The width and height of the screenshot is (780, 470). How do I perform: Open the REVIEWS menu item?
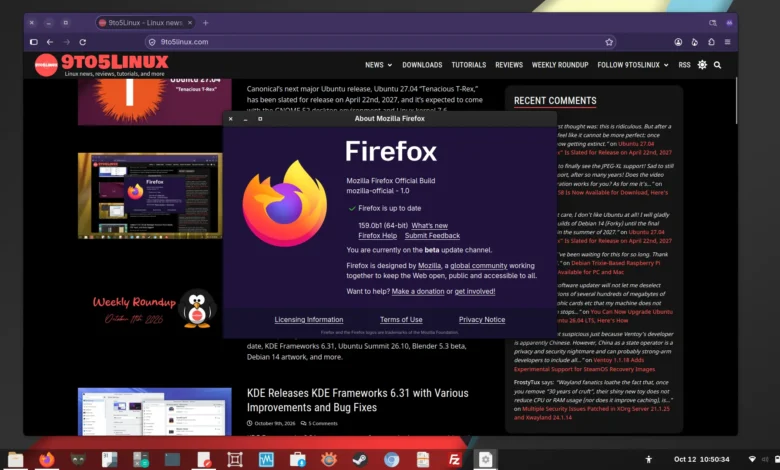509,65
